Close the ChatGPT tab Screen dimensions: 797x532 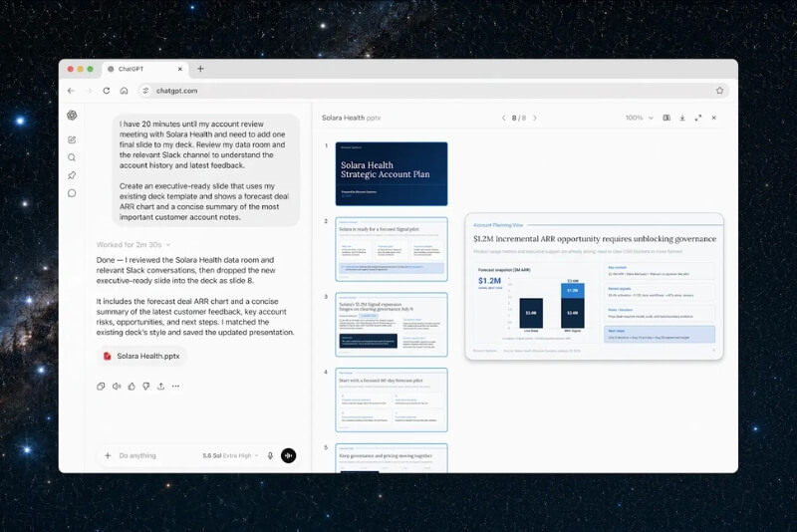pyautogui.click(x=180, y=69)
